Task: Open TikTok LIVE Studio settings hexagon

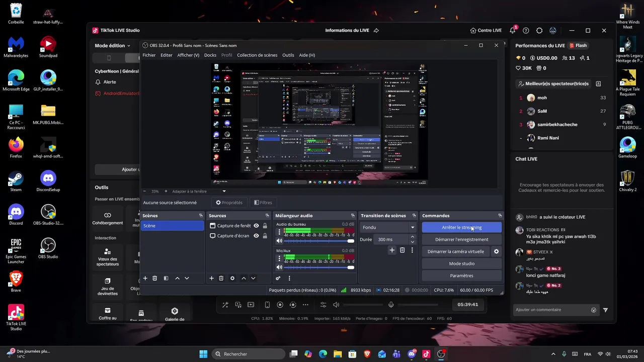Action: tap(539, 30)
